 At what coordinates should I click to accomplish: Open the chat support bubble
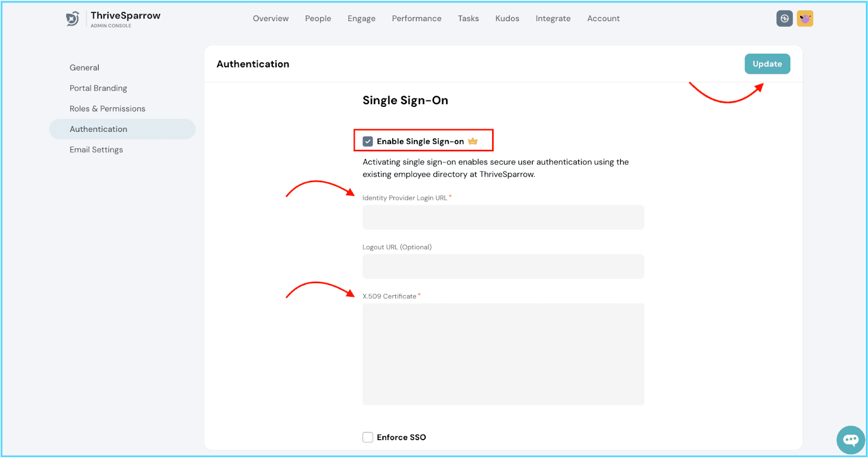pyautogui.click(x=850, y=440)
